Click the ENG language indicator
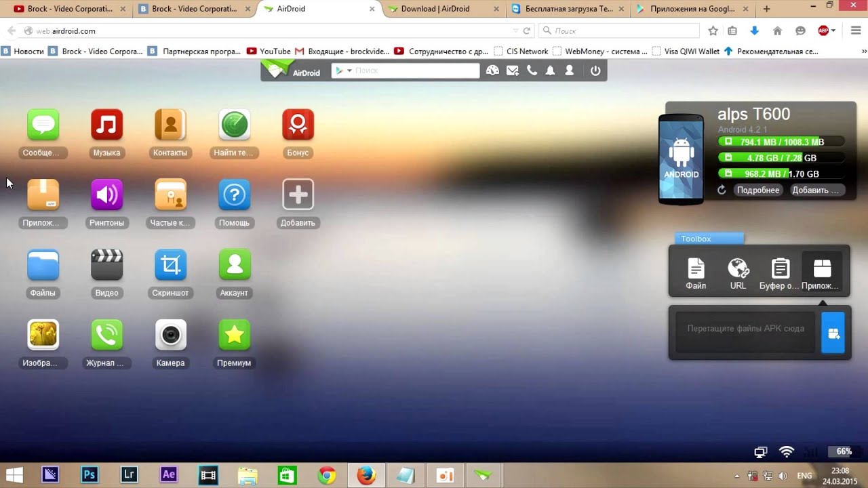Screen dimensions: 868x488 point(805,476)
